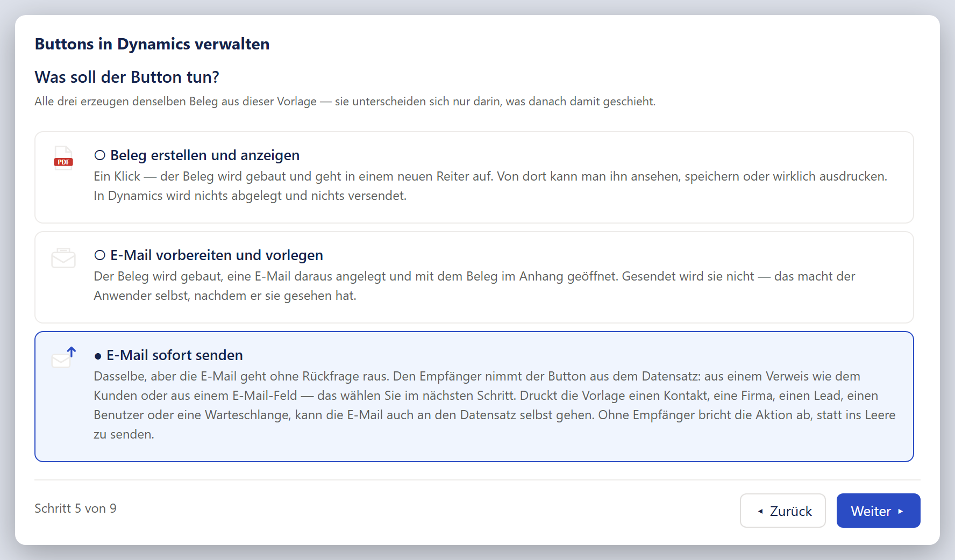Click the question 'Was soll der Button tun?'
Screen dimensions: 955x560
click(x=127, y=77)
